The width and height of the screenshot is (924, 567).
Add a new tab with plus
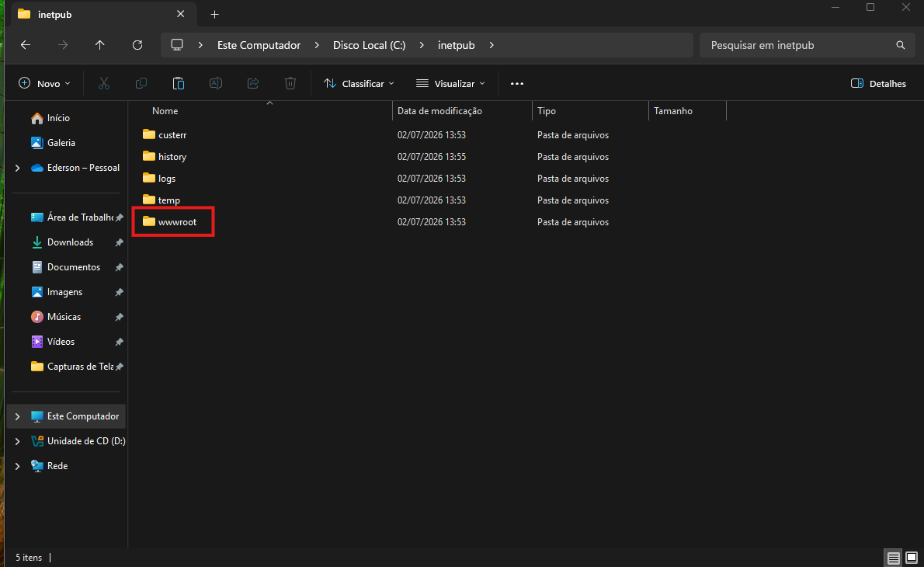(x=214, y=14)
